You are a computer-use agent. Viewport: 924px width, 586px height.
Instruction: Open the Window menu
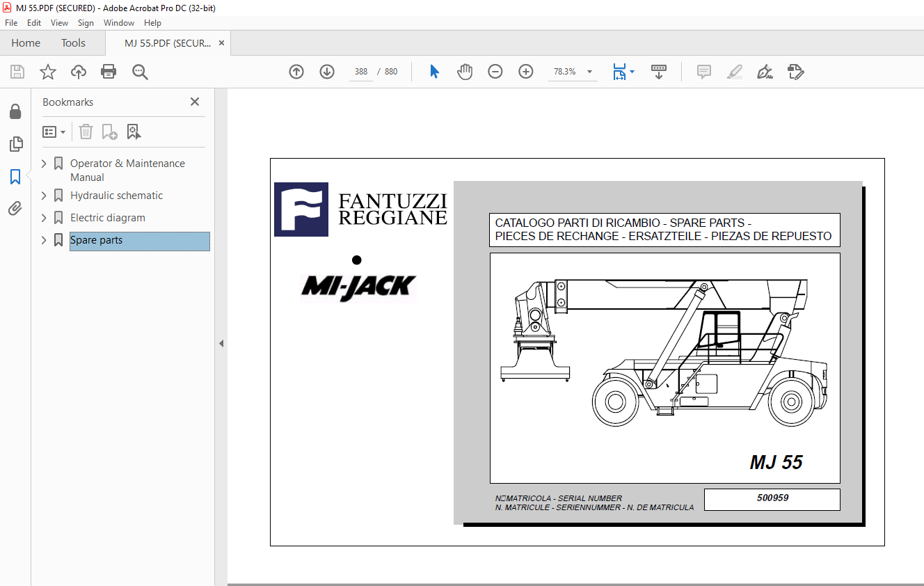coord(119,23)
